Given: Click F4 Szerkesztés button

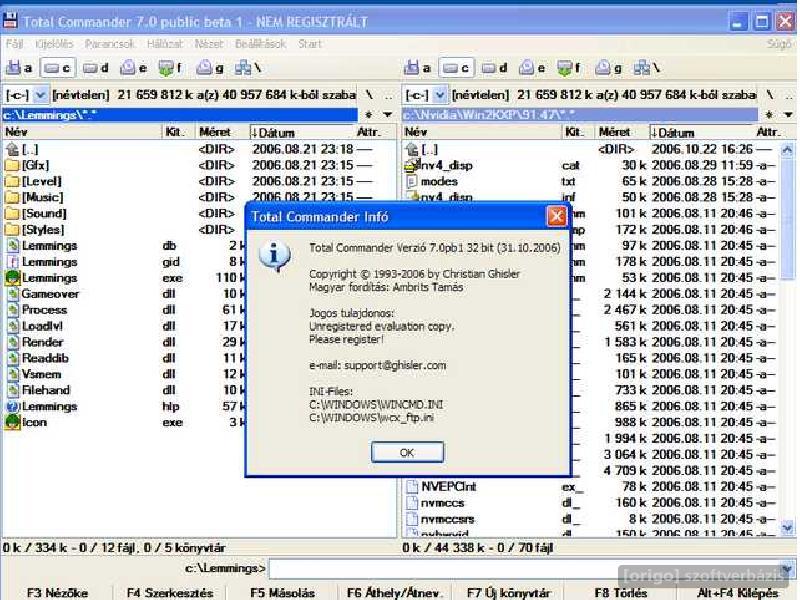Looking at the screenshot, I should click(170, 592).
